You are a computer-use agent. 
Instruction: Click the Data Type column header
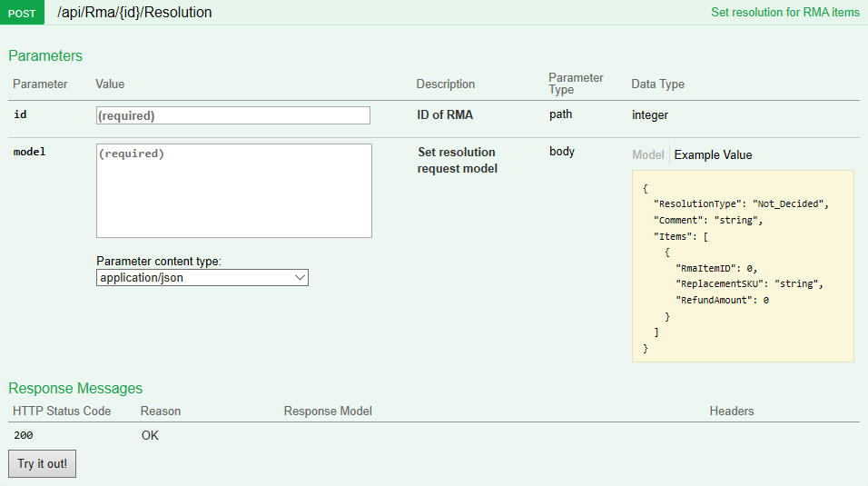[x=657, y=84]
